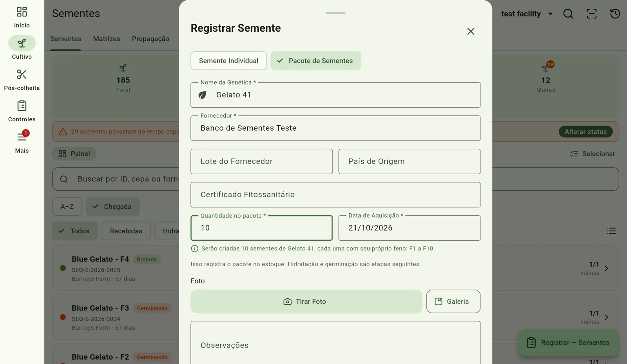Click the Data de Aquisição field
The height and width of the screenshot is (364, 627).
click(410, 228)
